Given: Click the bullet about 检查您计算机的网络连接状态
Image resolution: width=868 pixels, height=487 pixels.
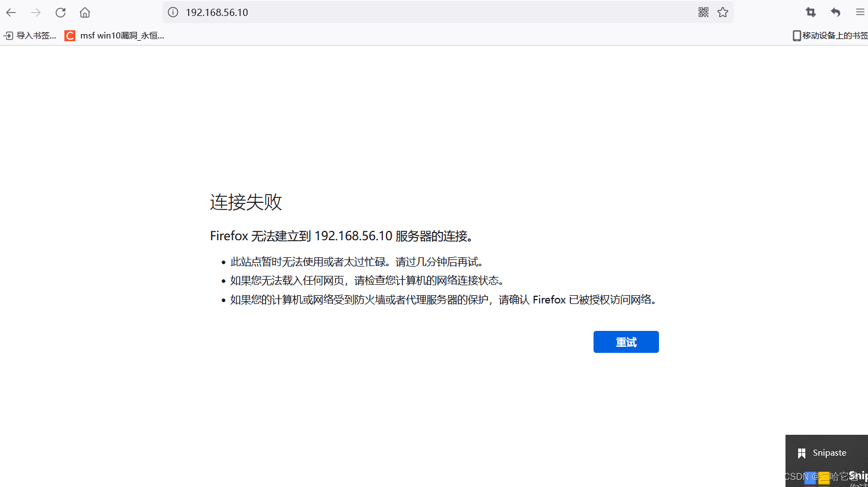Looking at the screenshot, I should coord(367,281).
